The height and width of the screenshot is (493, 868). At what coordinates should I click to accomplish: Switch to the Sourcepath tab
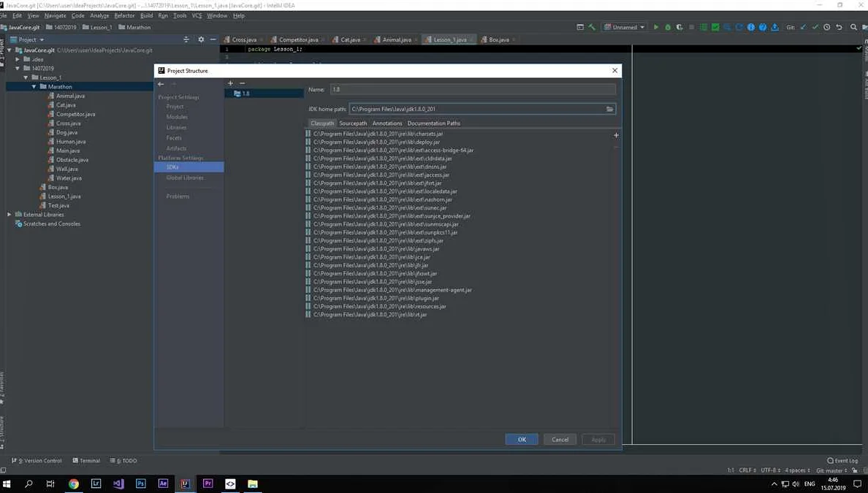353,123
